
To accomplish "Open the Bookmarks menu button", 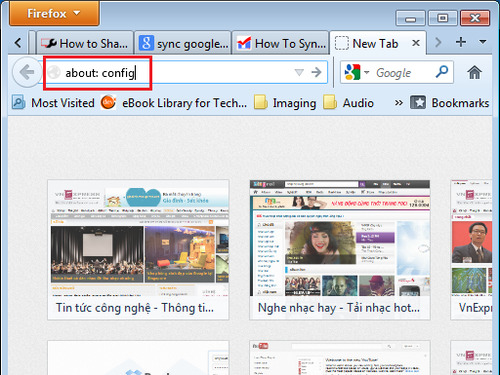I will click(x=450, y=103).
